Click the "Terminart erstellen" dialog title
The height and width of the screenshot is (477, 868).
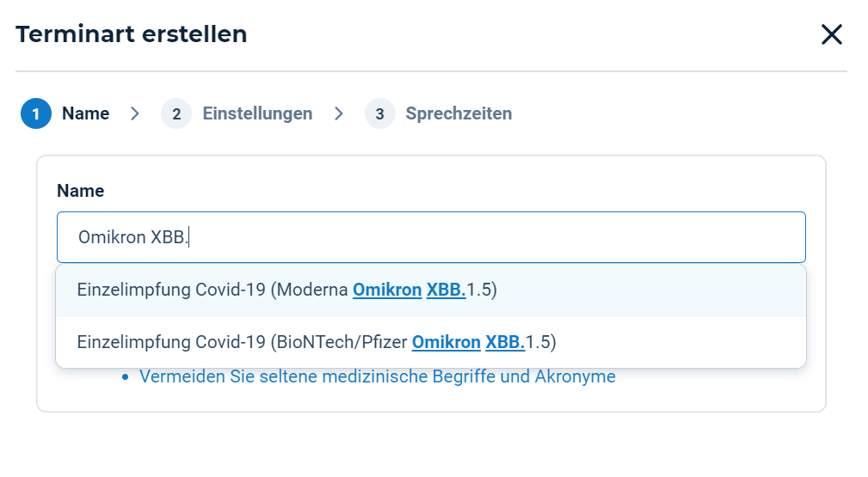132,34
